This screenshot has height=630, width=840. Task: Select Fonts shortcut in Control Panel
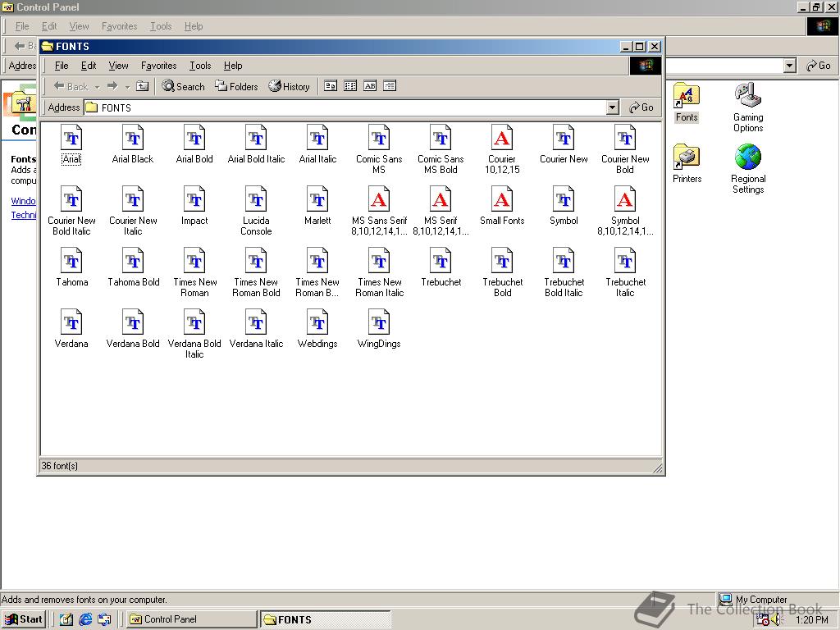click(x=687, y=102)
